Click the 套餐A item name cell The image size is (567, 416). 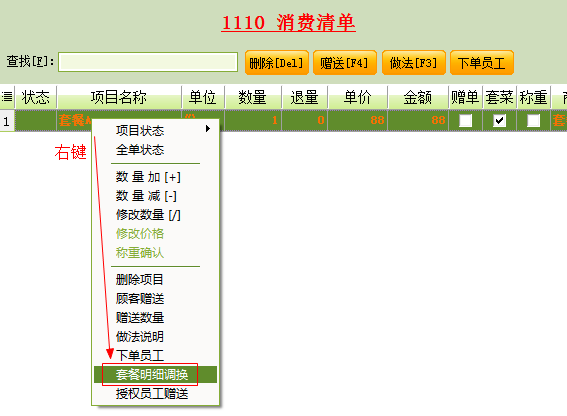point(75,120)
